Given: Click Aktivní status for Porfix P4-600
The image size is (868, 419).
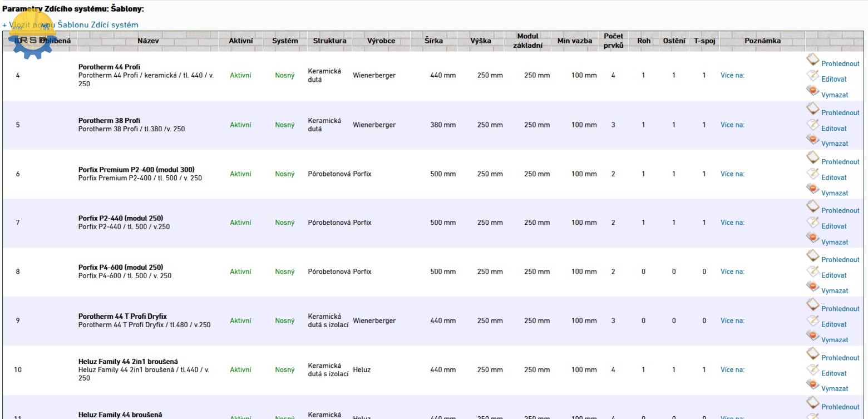Looking at the screenshot, I should (240, 272).
